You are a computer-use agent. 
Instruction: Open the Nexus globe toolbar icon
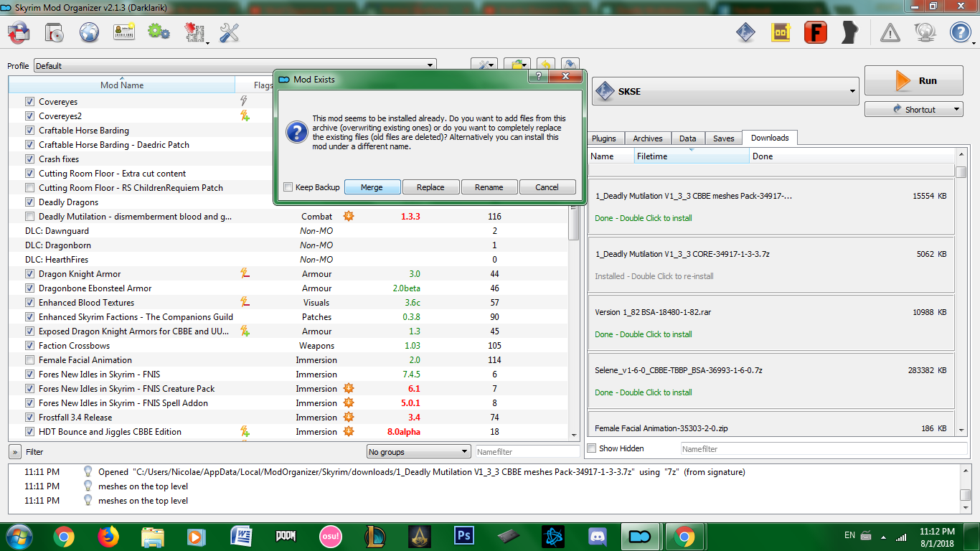tap(89, 32)
